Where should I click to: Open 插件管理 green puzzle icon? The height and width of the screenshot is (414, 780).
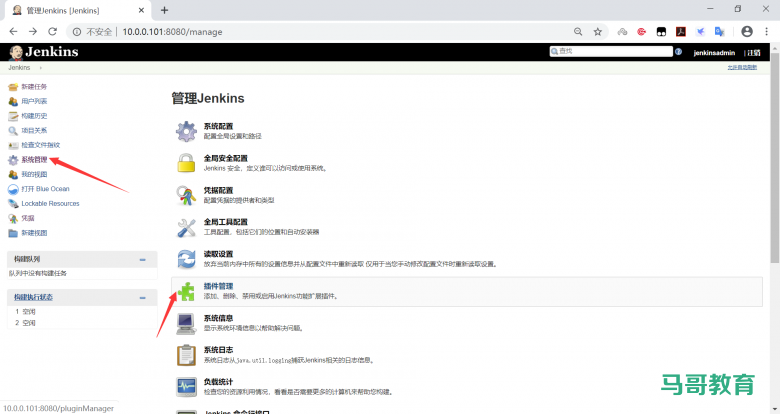[186, 291]
